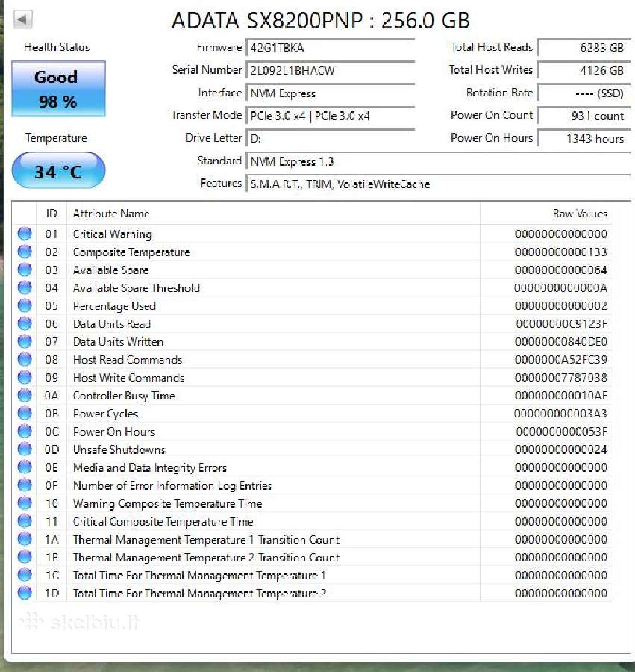Click the Good 98 % health status box
This screenshot has height=672, width=635.
(58, 89)
